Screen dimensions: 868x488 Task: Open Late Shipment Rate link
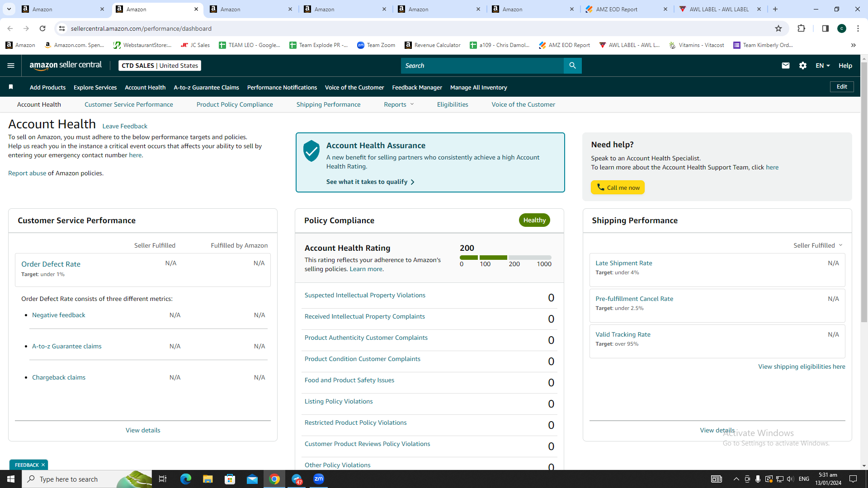click(x=623, y=263)
